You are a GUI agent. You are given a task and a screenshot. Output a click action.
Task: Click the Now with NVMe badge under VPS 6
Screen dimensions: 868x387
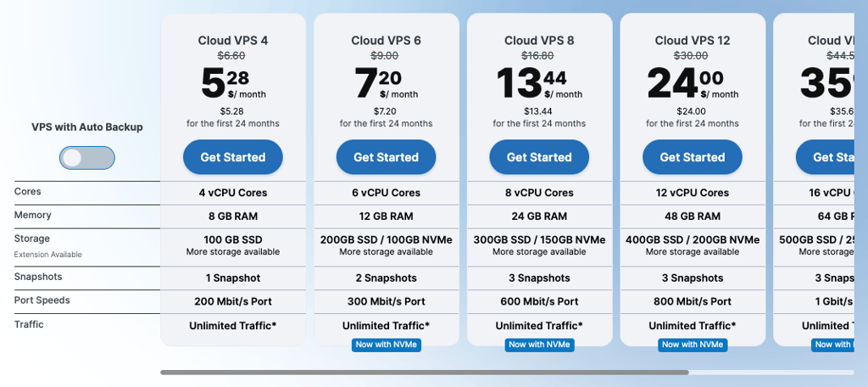(x=387, y=345)
